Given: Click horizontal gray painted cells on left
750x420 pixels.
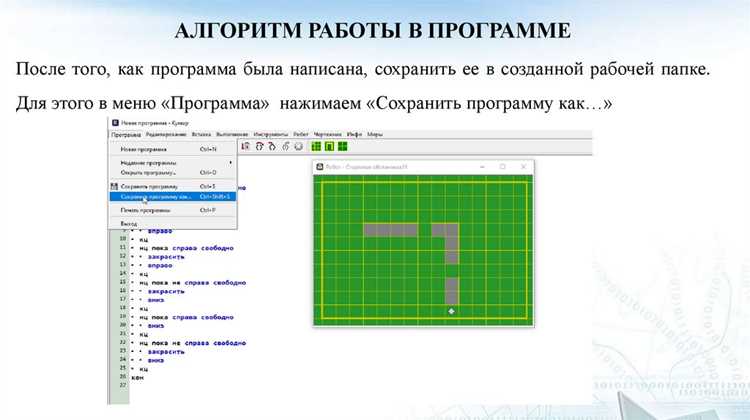Looking at the screenshot, I should tap(390, 230).
